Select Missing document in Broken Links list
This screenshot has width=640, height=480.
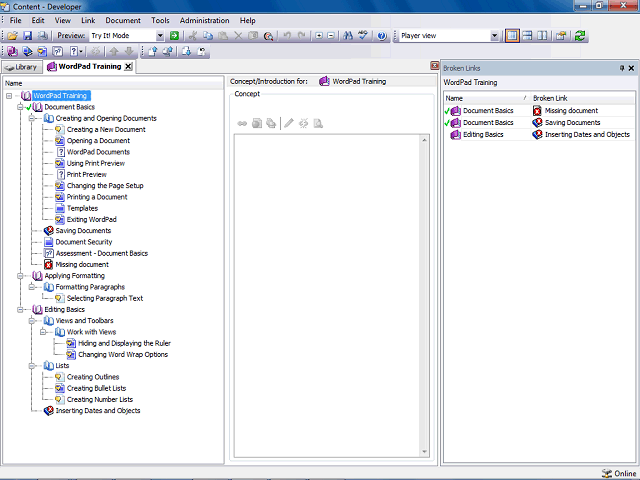[571, 111]
